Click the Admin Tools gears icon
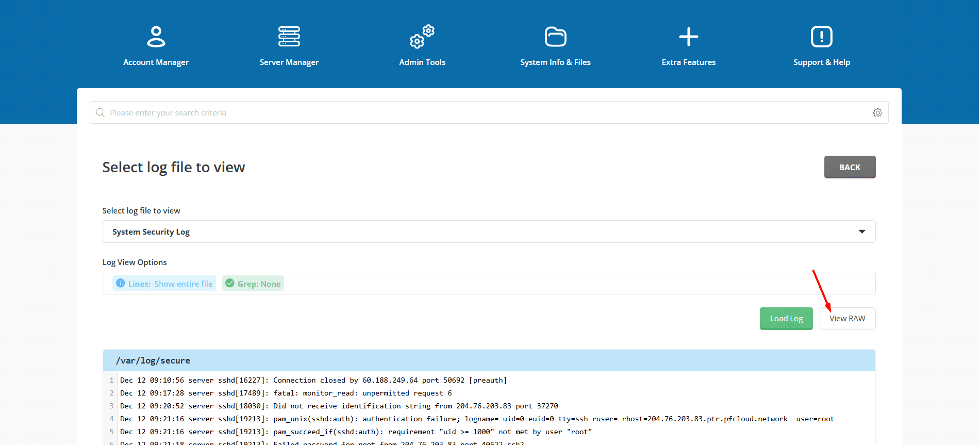Screen dimensions: 980x445 (x=422, y=37)
